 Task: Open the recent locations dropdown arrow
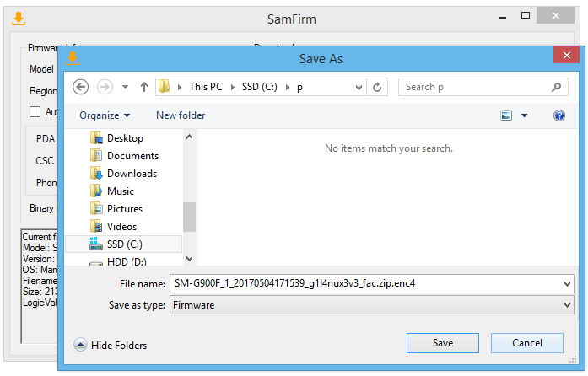pos(125,87)
